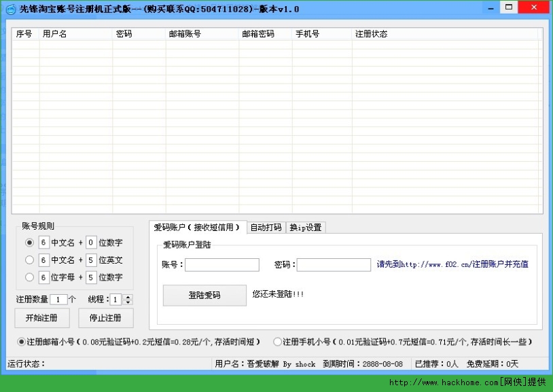Minimize the registration tool window

tap(491, 7)
